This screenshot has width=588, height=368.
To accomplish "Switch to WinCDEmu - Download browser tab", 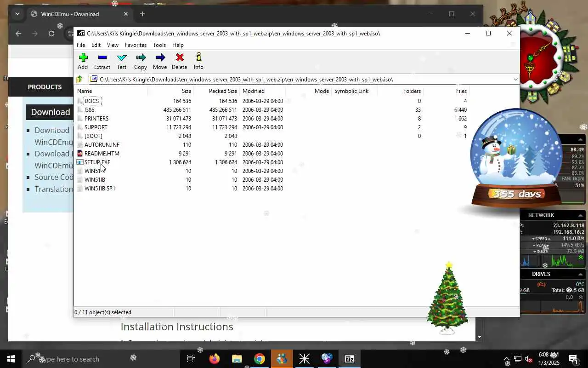I will (79, 14).
